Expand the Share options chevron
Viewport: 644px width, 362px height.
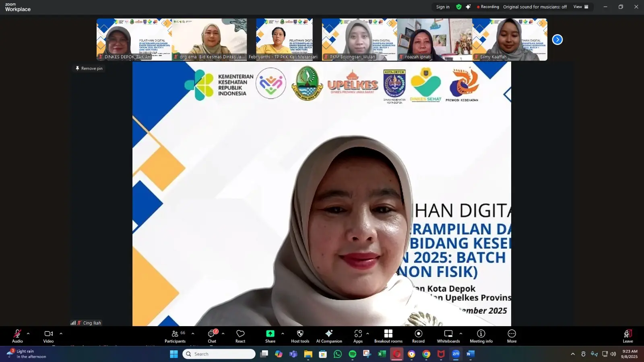click(283, 333)
